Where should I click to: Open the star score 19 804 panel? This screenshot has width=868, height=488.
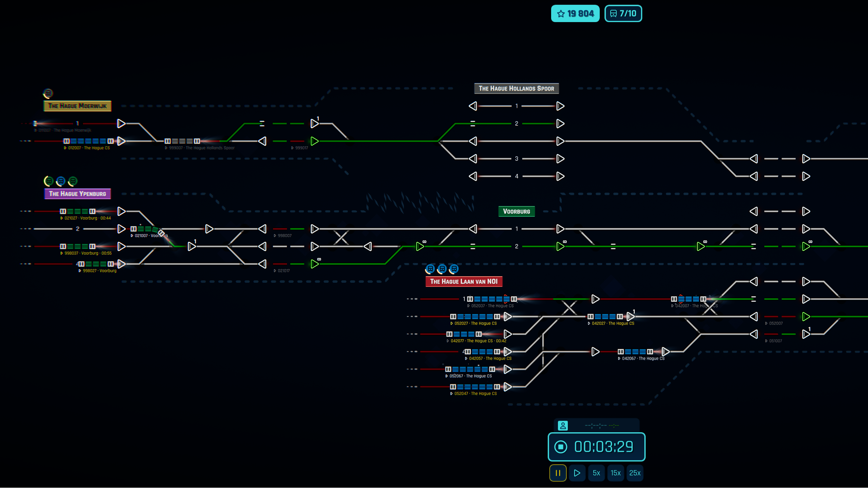click(575, 14)
